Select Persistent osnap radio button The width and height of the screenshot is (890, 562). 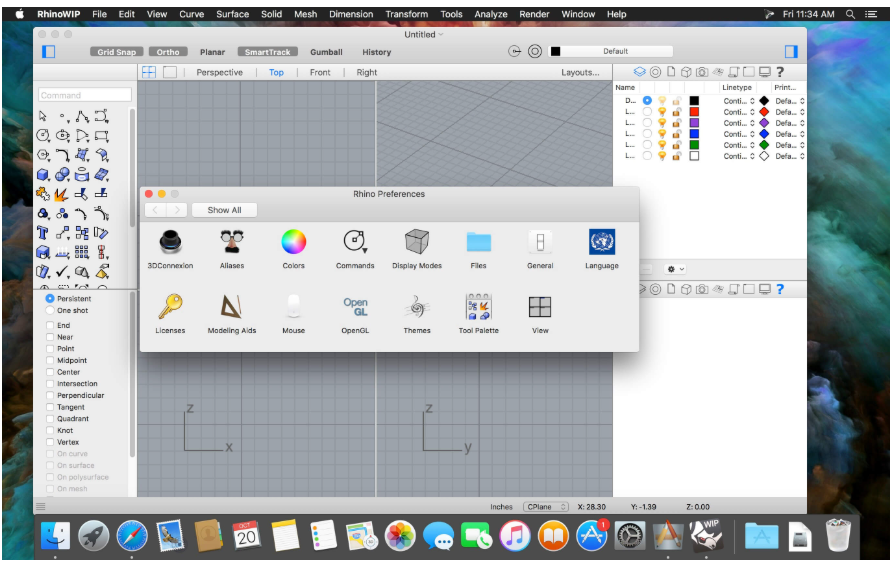tap(50, 299)
